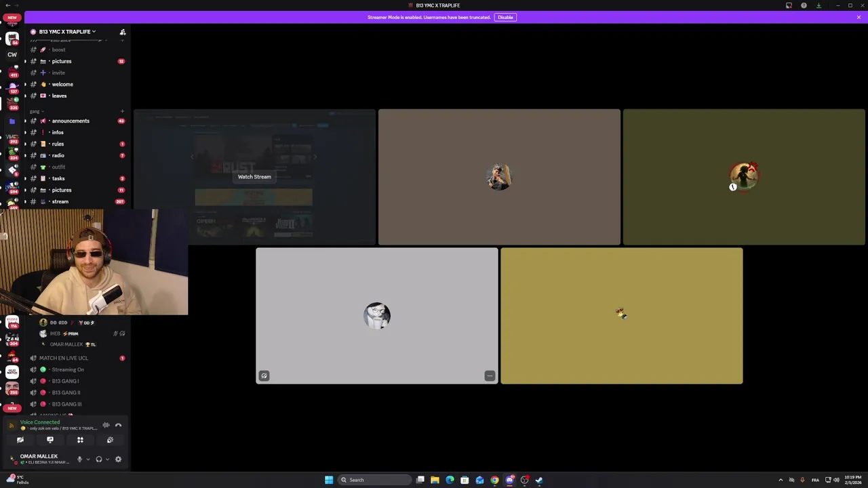The width and height of the screenshot is (868, 488).
Task: Collapse the 'gang' channel category
Action: 36,111
